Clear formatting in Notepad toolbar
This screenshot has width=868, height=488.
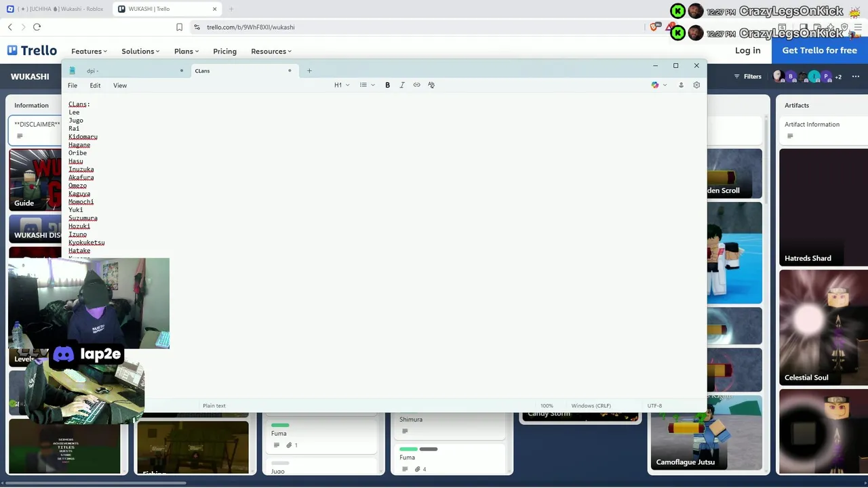click(x=431, y=85)
